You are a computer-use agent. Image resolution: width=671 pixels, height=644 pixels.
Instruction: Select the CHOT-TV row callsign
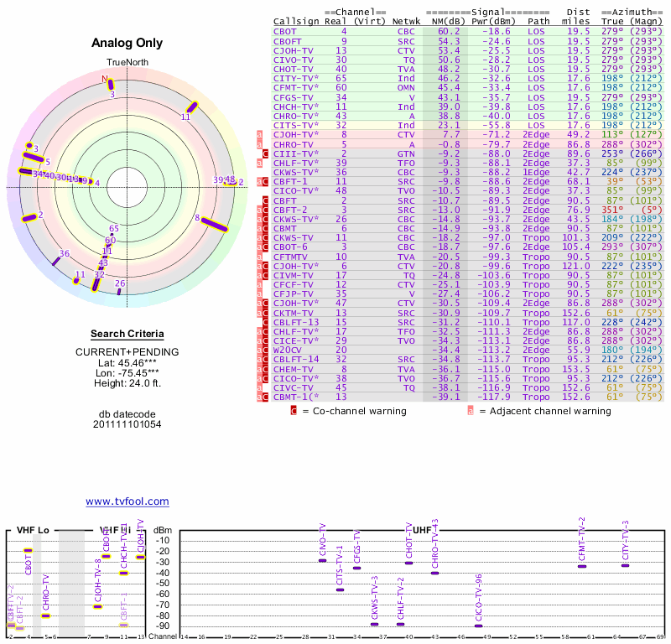pyautogui.click(x=291, y=69)
